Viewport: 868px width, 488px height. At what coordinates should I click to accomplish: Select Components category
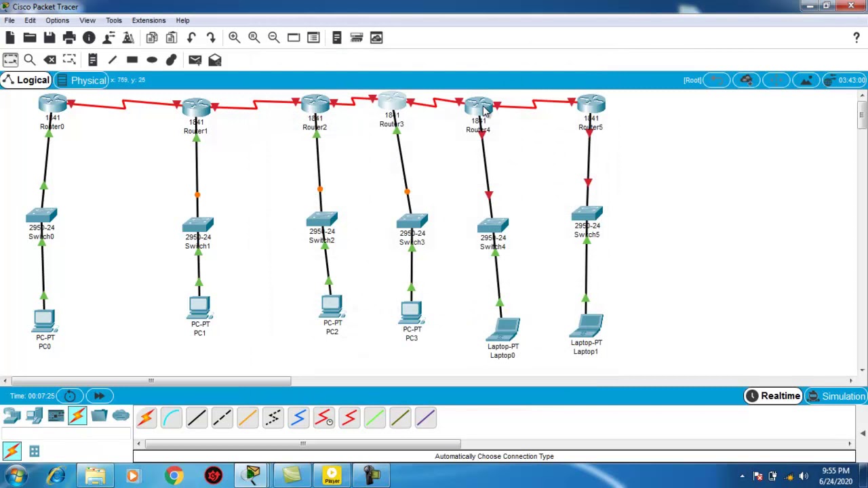pos(56,416)
